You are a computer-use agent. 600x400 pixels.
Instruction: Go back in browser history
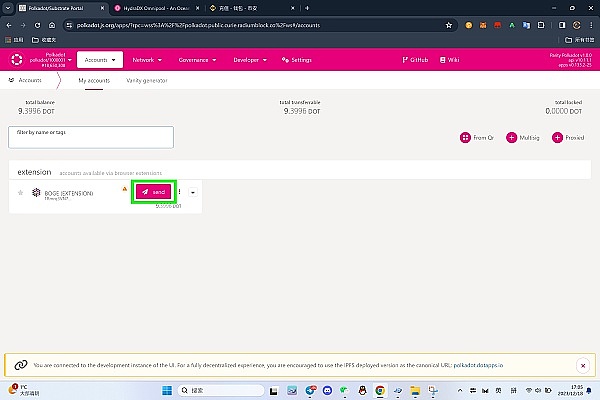[x=9, y=25]
